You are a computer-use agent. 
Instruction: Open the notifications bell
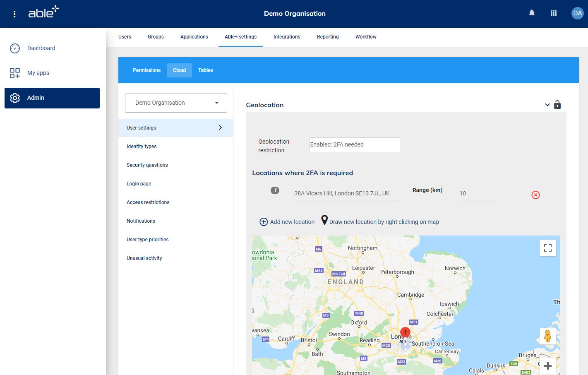[x=532, y=13]
